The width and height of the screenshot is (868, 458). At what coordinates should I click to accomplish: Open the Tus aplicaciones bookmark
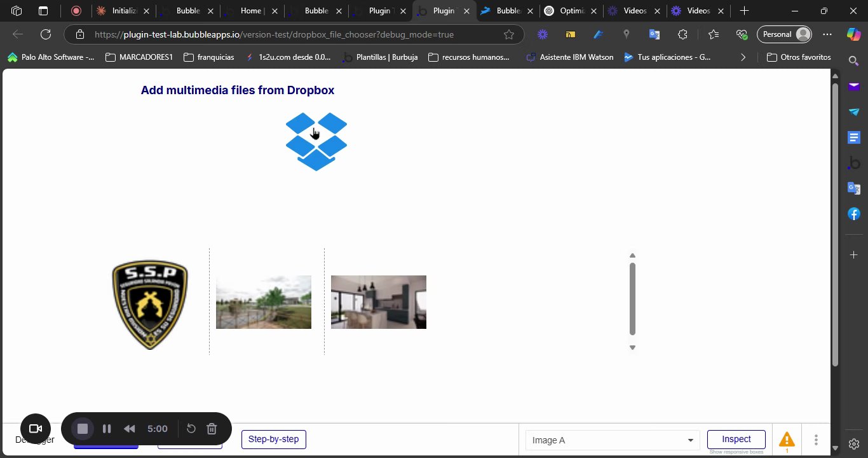pos(667,57)
